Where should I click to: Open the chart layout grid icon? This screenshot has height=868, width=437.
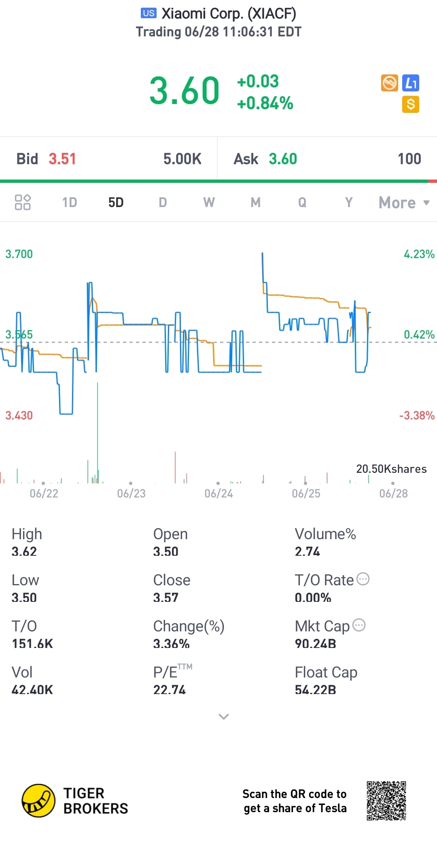click(23, 202)
